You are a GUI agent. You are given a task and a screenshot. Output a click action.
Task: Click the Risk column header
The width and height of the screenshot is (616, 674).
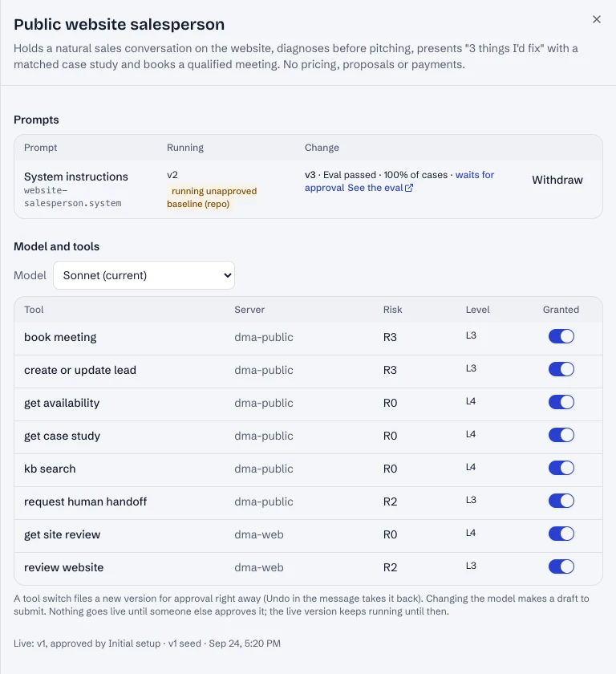(393, 310)
